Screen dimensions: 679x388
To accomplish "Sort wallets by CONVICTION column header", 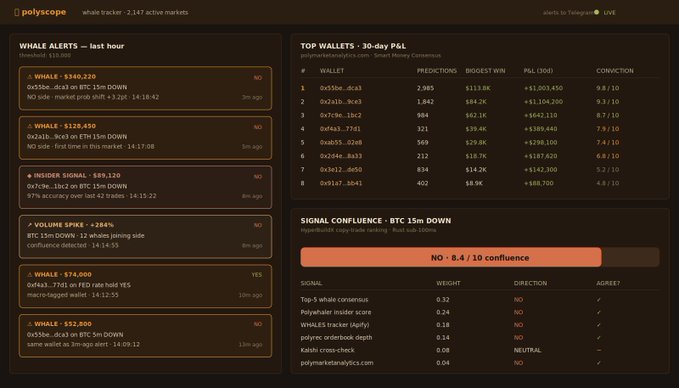I will 615,71.
